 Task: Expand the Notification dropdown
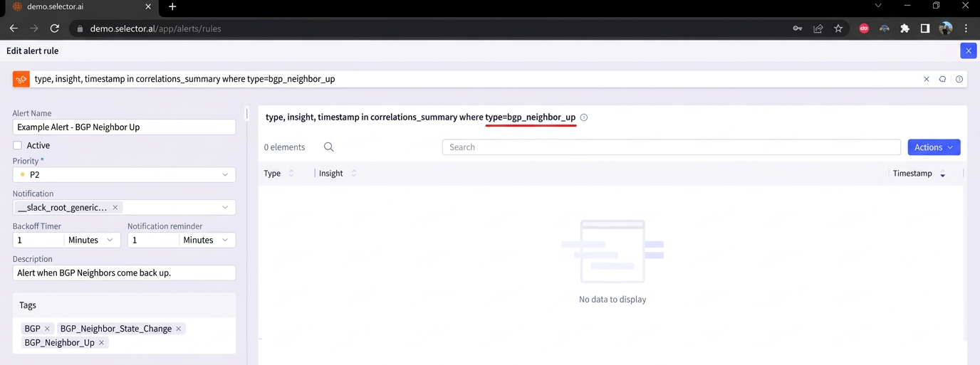225,208
